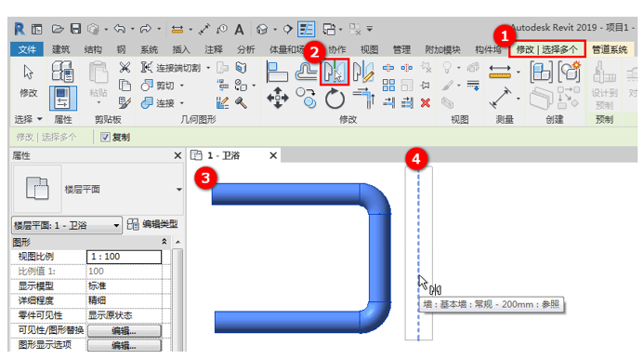Click the Copy to clipboard icon
Viewport: 644px width, 359px height.
pos(125,86)
